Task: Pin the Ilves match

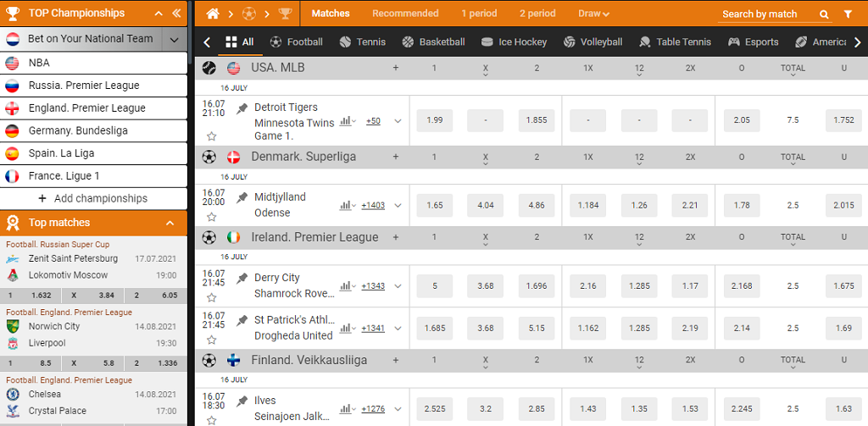Action: pos(242,401)
